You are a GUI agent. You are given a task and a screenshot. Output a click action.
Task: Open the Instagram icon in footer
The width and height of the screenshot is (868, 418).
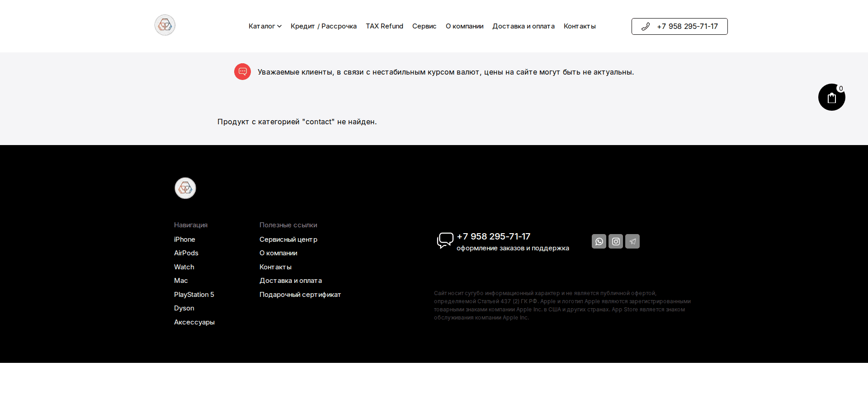pos(615,241)
